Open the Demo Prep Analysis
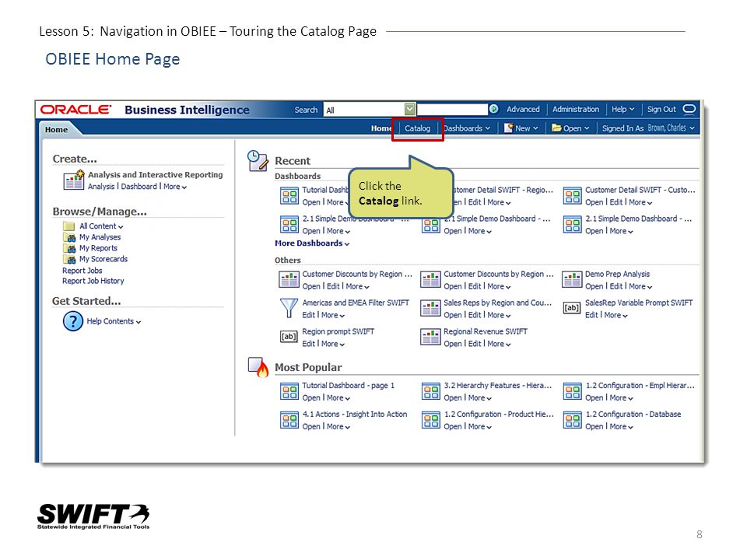747x560 pixels. pyautogui.click(x=594, y=287)
